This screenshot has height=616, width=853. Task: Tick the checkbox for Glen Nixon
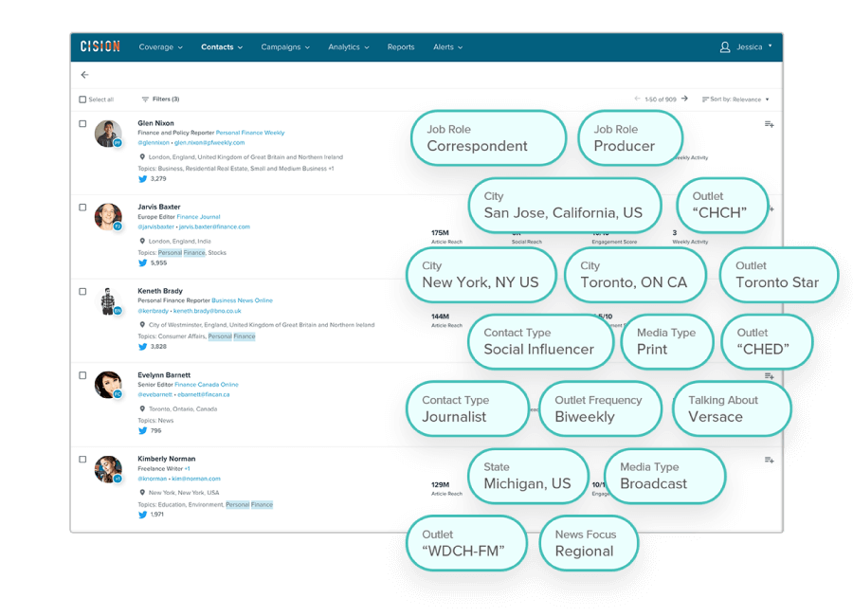click(82, 124)
